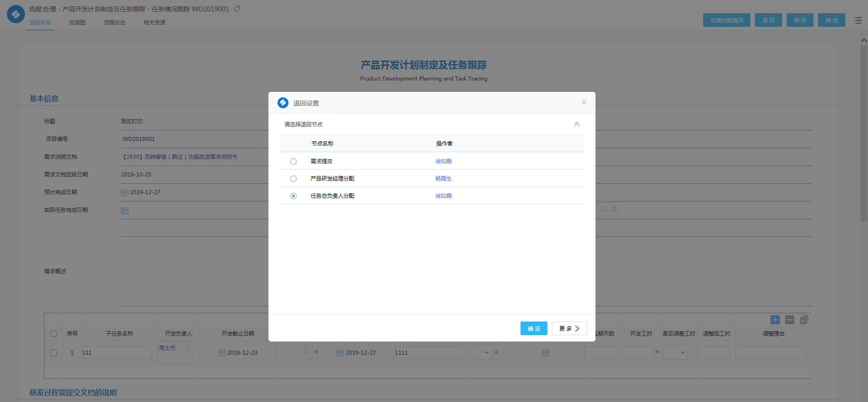868x402 pixels.
Task: Open the calendar for 实际任务完成日期
Action: coord(124,211)
